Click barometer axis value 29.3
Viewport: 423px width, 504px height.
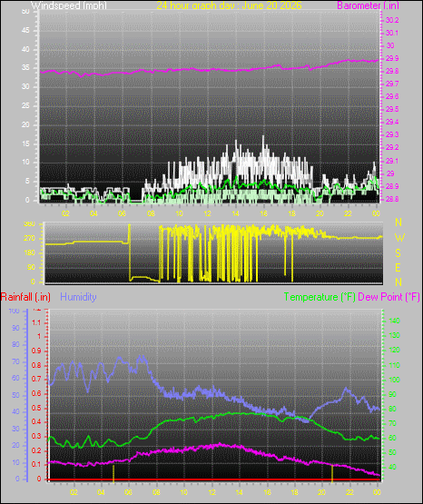(x=392, y=134)
